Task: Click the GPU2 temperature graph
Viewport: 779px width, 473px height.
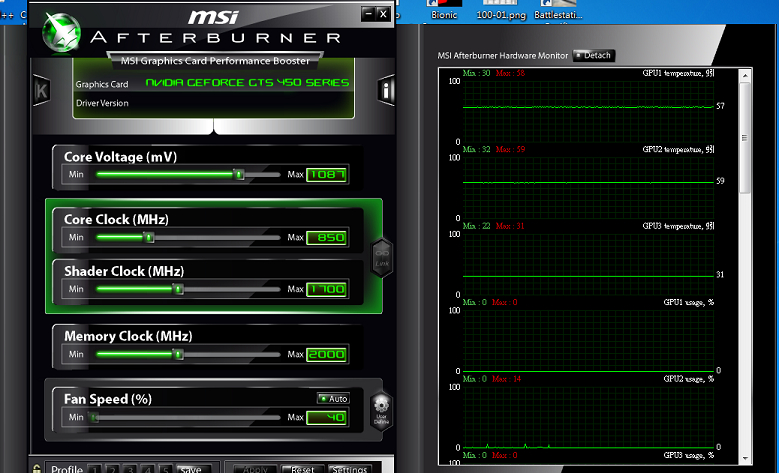Action: click(588, 188)
